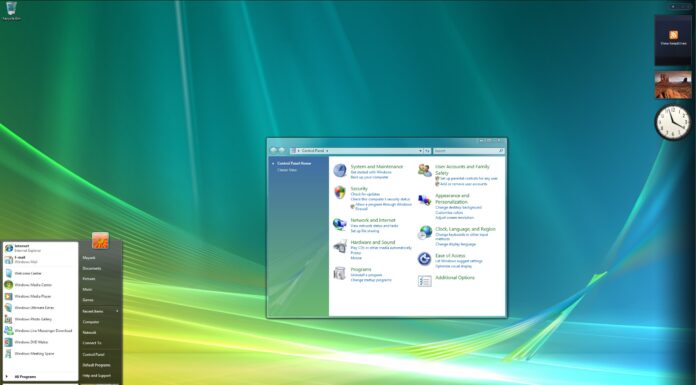Click Set up file sharing link

[365, 231]
